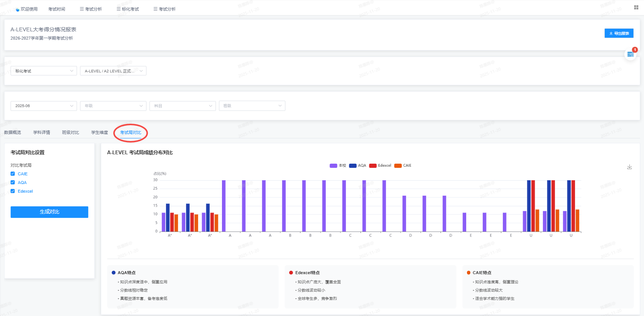Toggle the AQA legend item in the chart
This screenshot has height=316, width=644.
(x=357, y=166)
